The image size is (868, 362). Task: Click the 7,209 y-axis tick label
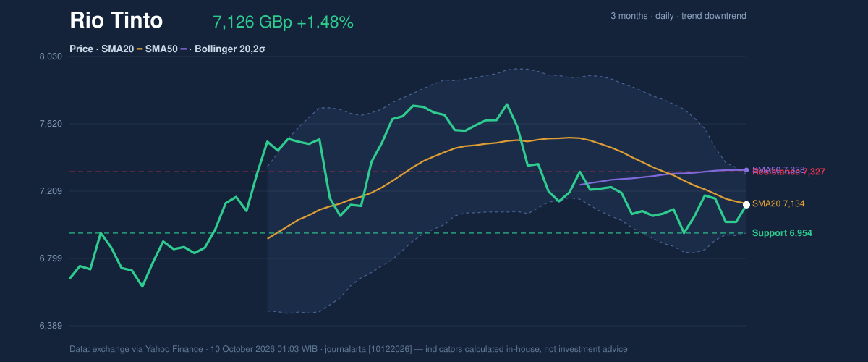pyautogui.click(x=51, y=191)
